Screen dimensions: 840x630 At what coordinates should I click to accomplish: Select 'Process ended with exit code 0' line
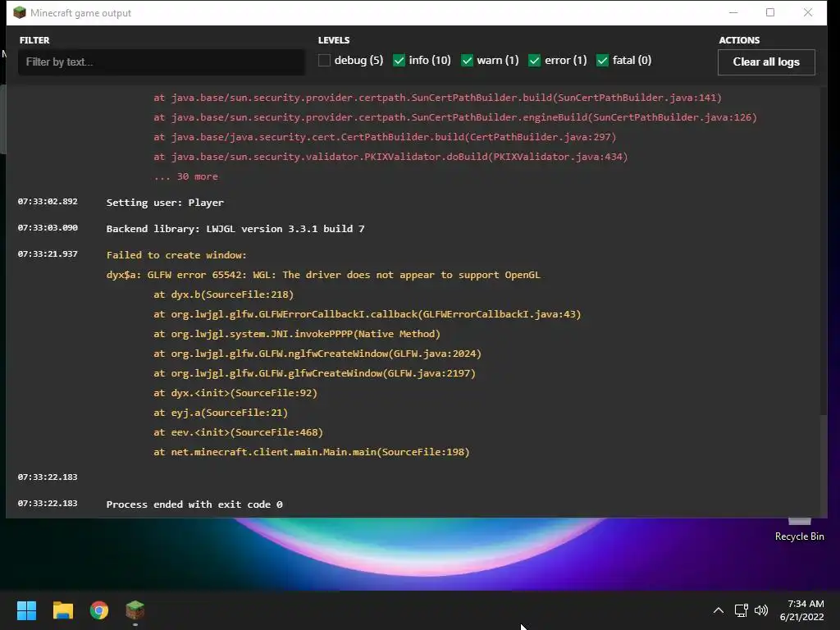coord(194,504)
